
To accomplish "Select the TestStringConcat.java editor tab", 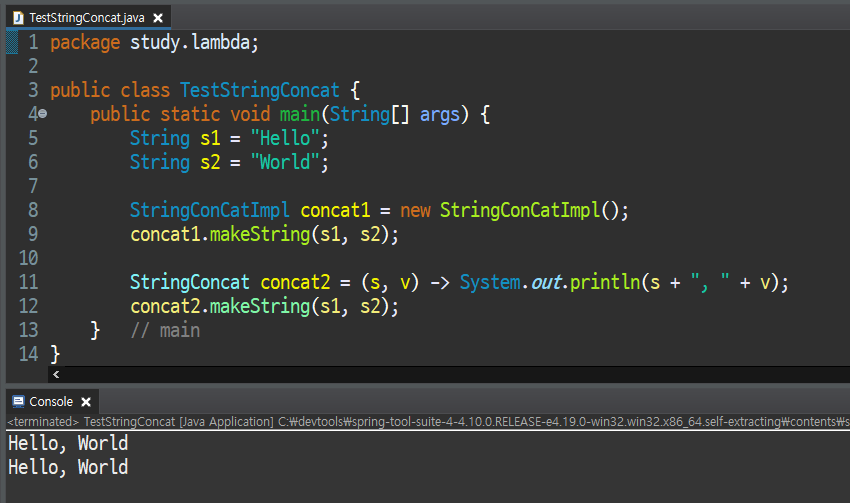I will [88, 18].
